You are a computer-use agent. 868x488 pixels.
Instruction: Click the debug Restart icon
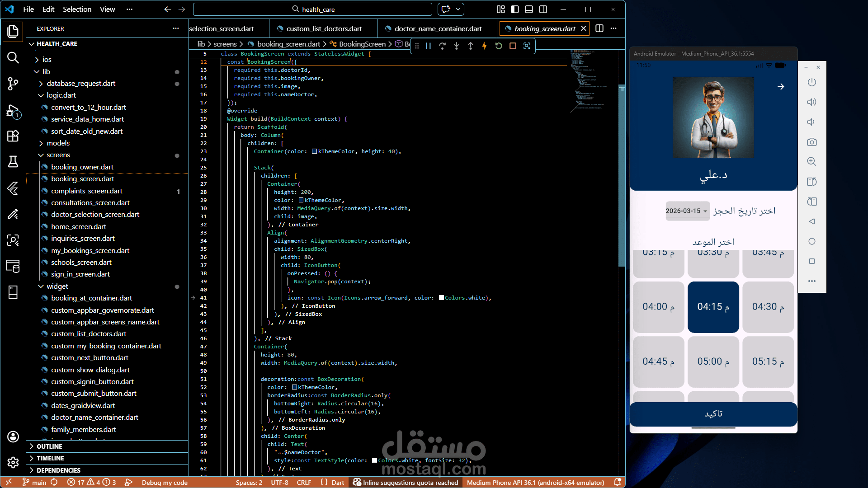499,46
